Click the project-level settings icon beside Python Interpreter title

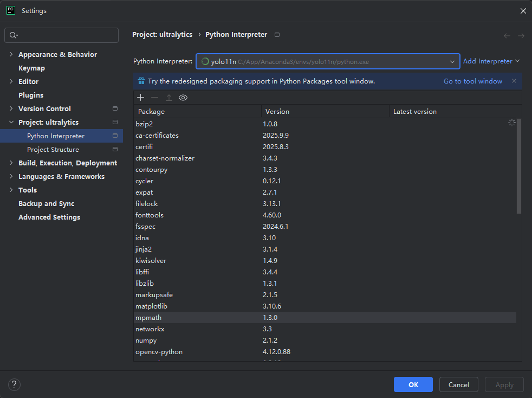277,35
